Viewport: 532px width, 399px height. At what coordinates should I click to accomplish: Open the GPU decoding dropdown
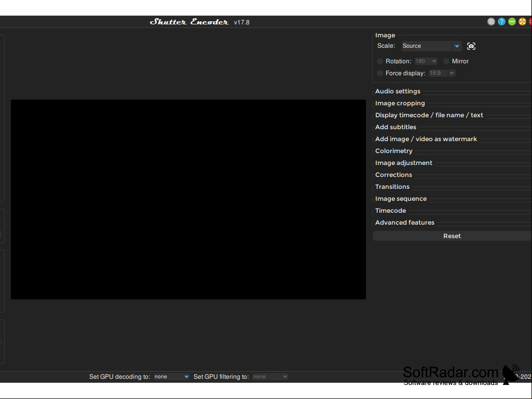coord(171,377)
